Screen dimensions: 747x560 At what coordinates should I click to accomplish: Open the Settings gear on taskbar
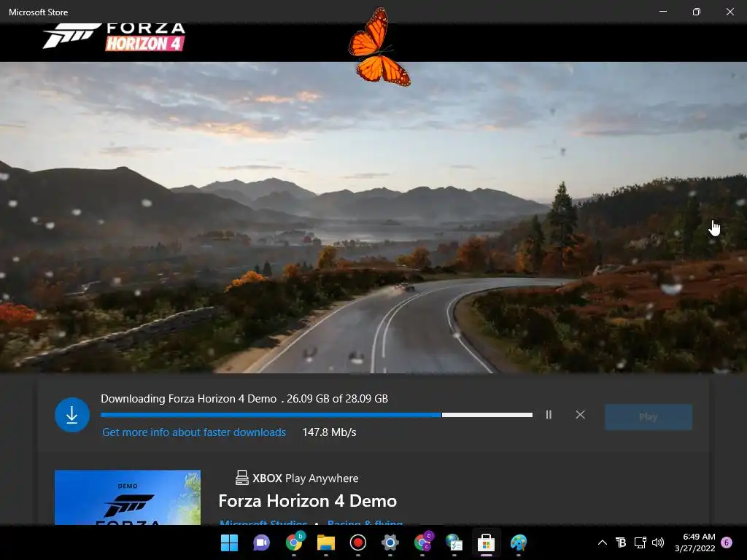pos(390,542)
